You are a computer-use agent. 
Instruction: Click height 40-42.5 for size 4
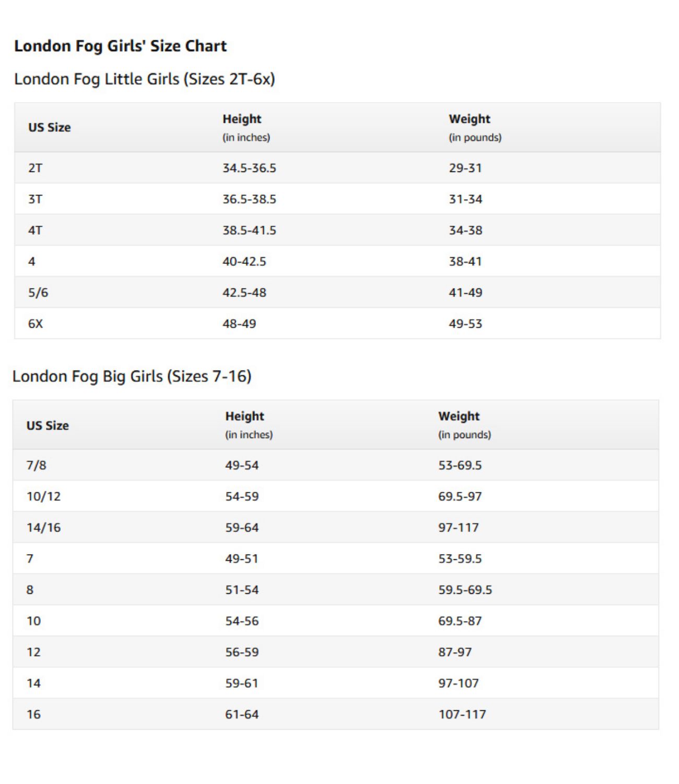coord(244,262)
